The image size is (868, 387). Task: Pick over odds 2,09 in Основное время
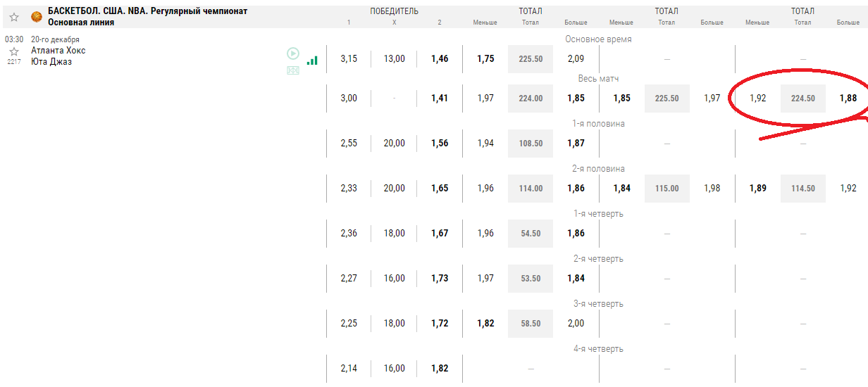coord(576,59)
